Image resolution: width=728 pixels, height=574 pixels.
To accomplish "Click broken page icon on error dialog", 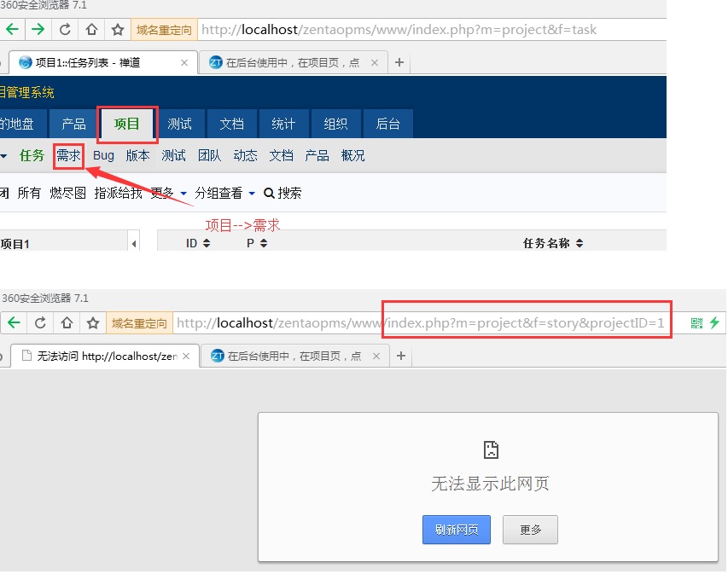I will [x=491, y=449].
